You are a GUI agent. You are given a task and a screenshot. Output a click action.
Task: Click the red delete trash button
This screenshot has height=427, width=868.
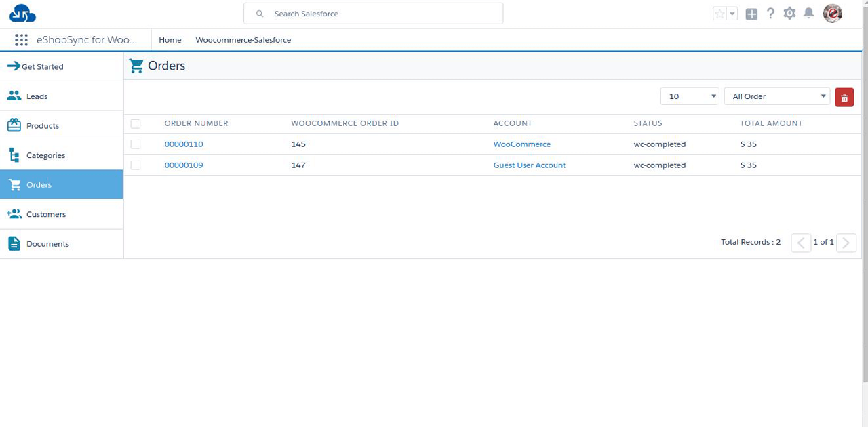click(844, 97)
